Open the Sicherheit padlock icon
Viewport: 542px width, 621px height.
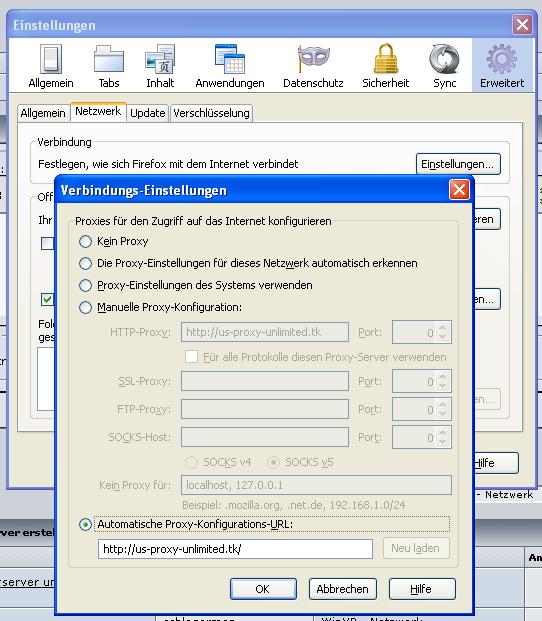[385, 66]
